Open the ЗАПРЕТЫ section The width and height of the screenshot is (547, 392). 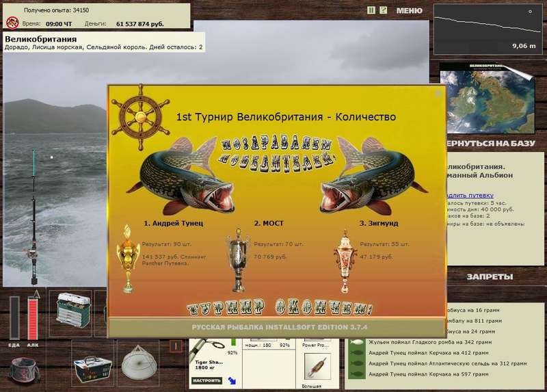click(490, 277)
